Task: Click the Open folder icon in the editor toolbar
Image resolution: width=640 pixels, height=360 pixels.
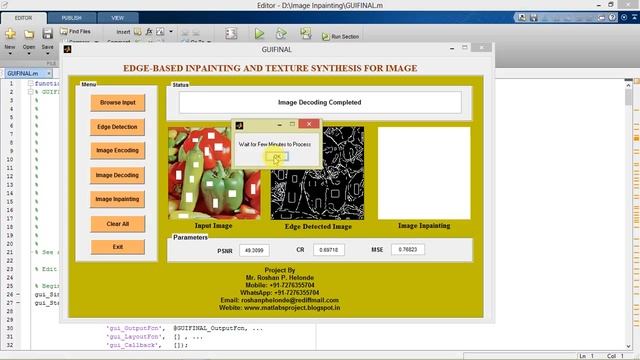Action: [x=29, y=34]
